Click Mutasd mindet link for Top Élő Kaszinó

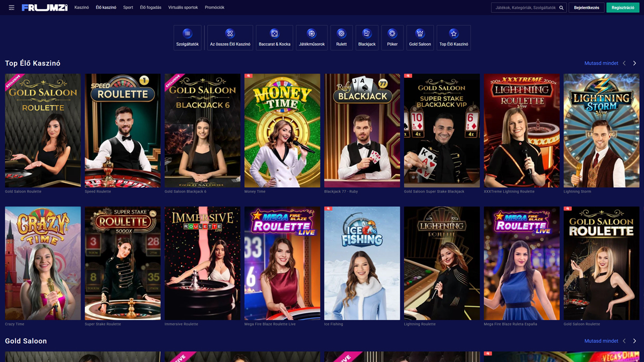coord(601,63)
